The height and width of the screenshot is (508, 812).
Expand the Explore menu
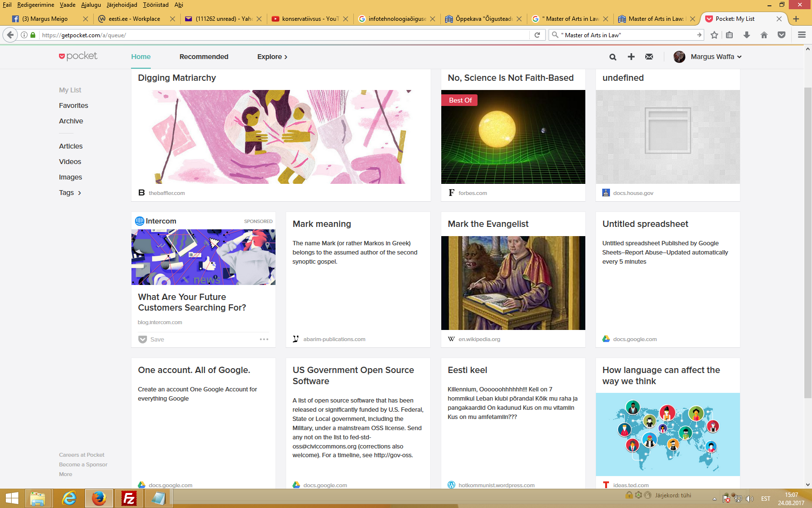point(273,57)
